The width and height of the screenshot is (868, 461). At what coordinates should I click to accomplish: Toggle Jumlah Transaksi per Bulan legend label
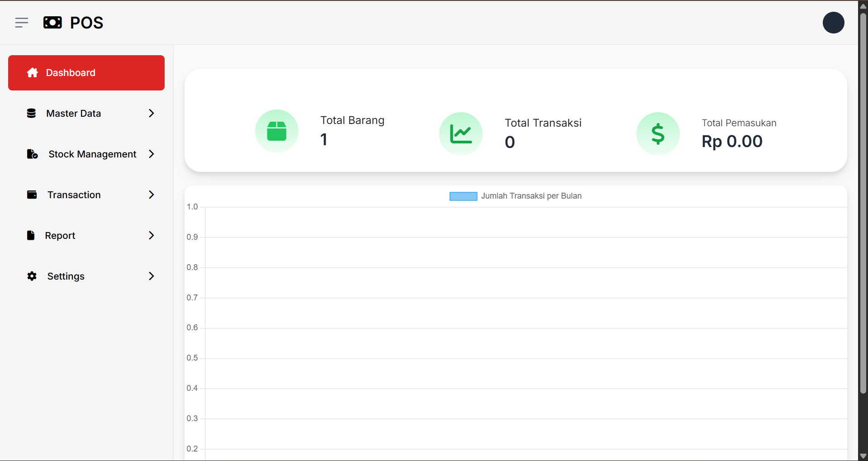click(x=531, y=196)
